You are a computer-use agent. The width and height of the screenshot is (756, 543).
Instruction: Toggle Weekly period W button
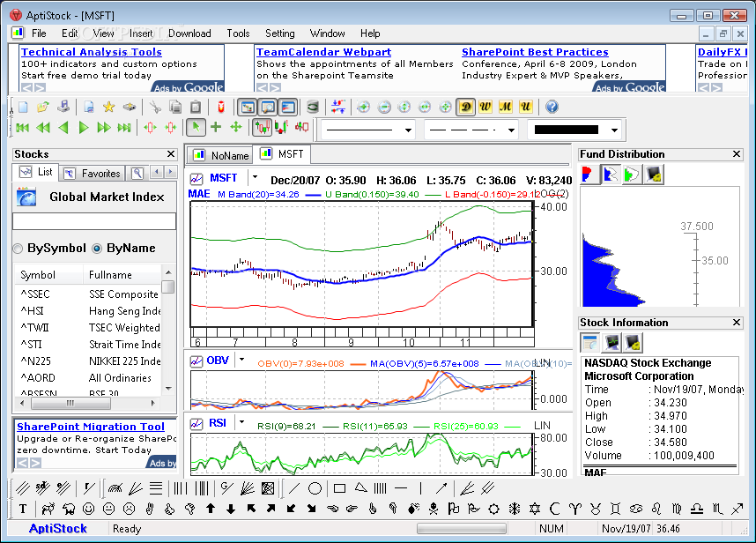485,107
